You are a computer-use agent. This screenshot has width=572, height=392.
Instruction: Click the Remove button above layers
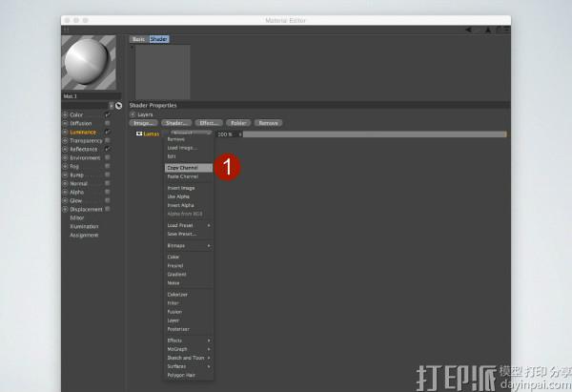click(x=268, y=123)
